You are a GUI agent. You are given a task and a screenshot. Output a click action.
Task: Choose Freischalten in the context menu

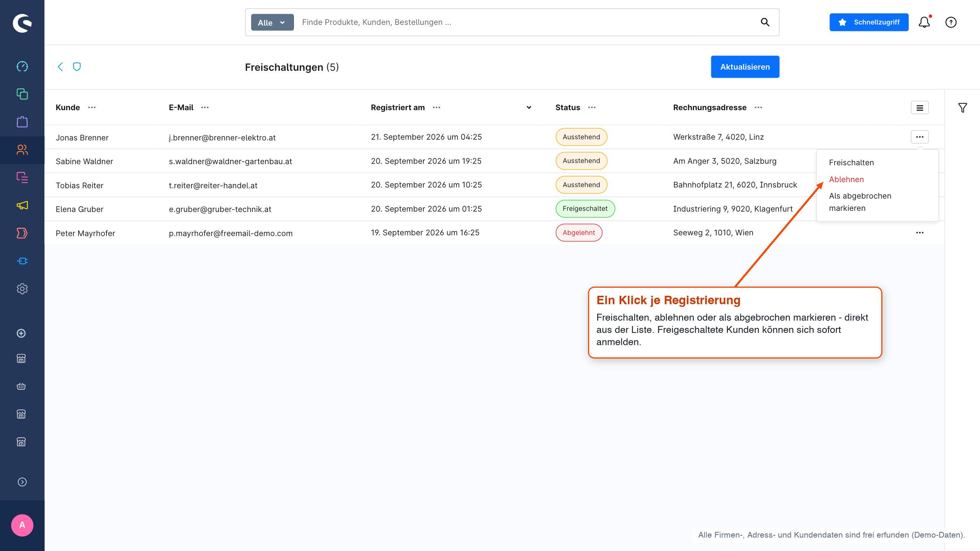click(851, 163)
